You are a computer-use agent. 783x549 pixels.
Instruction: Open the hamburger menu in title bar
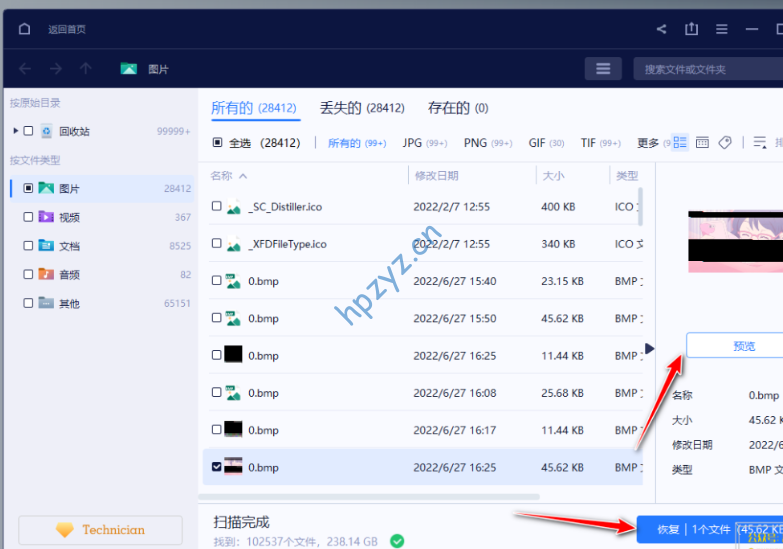click(721, 29)
